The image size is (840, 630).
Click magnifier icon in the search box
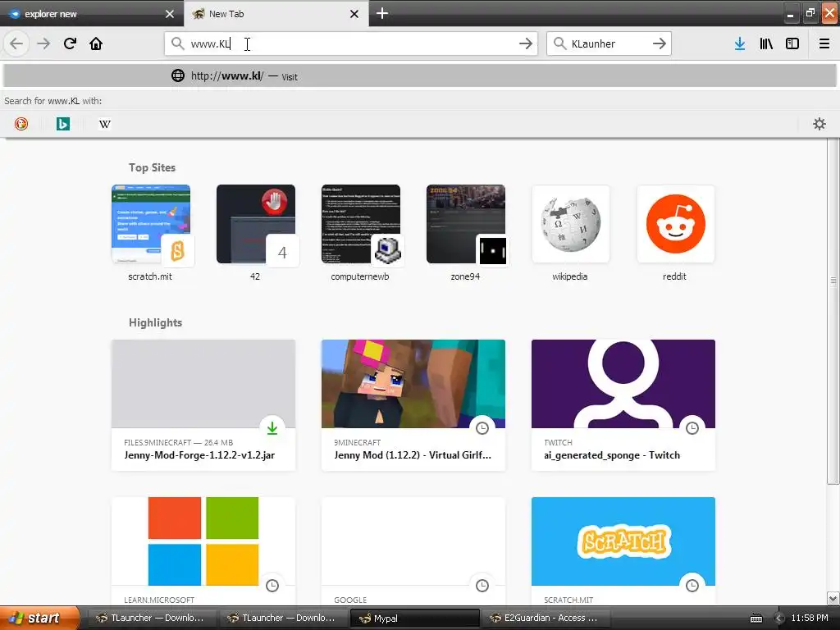[x=559, y=43]
